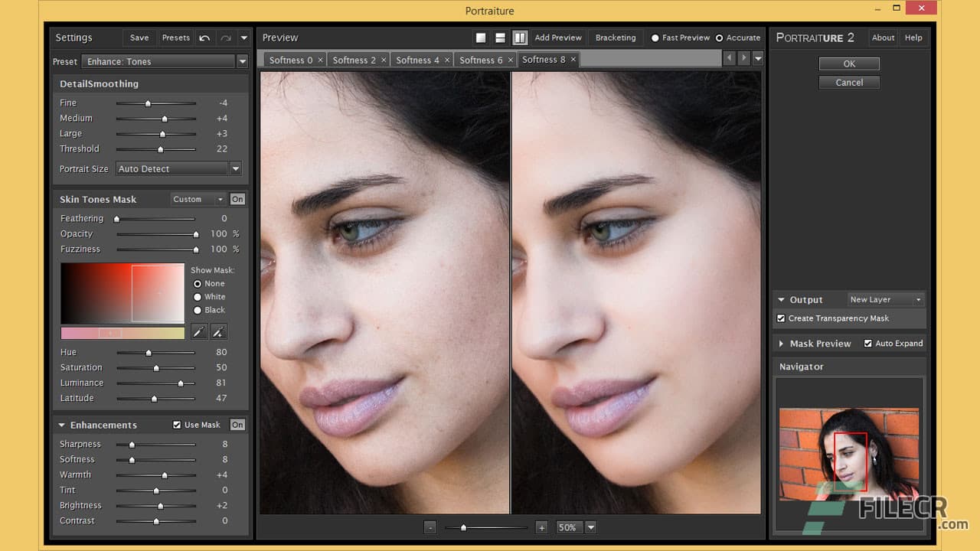980x551 pixels.
Task: Click the right arrow to scroll preview tabs
Action: [x=743, y=57]
